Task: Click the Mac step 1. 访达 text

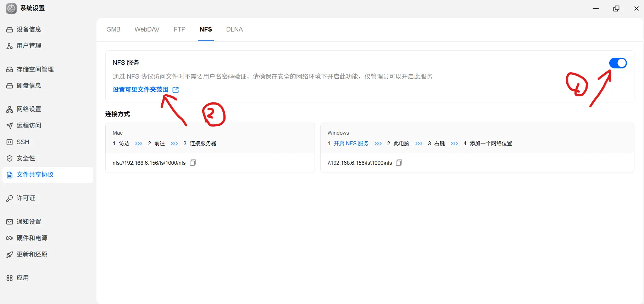Action: [121, 143]
